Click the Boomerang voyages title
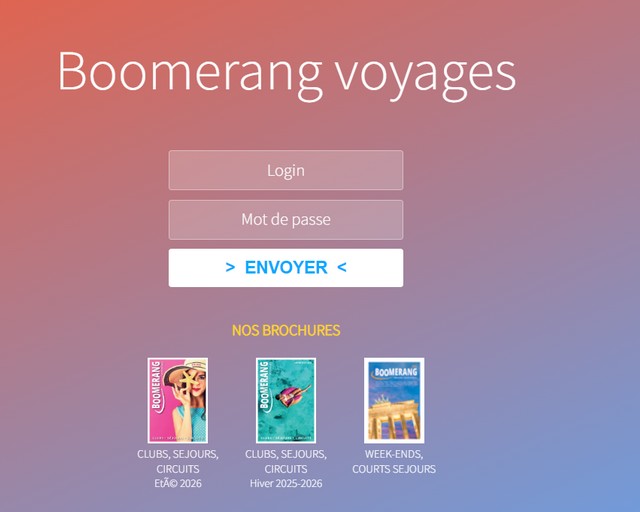 click(x=287, y=74)
